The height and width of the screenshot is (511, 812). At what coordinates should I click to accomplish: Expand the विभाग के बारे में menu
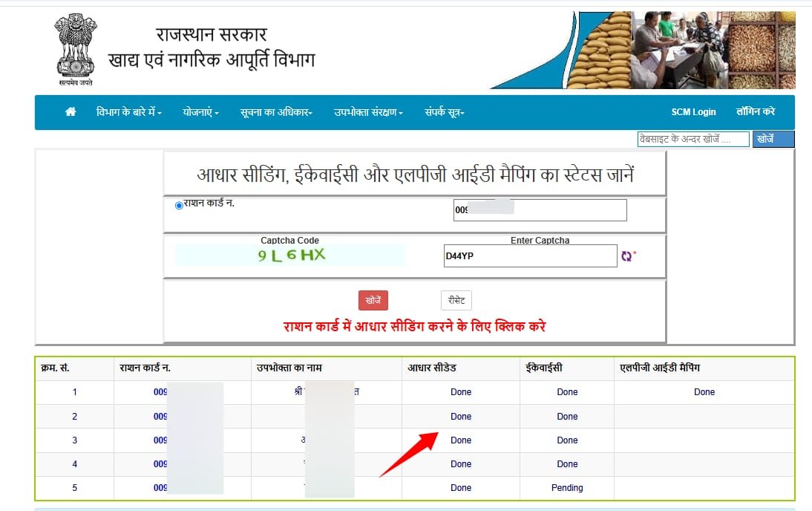tap(129, 112)
